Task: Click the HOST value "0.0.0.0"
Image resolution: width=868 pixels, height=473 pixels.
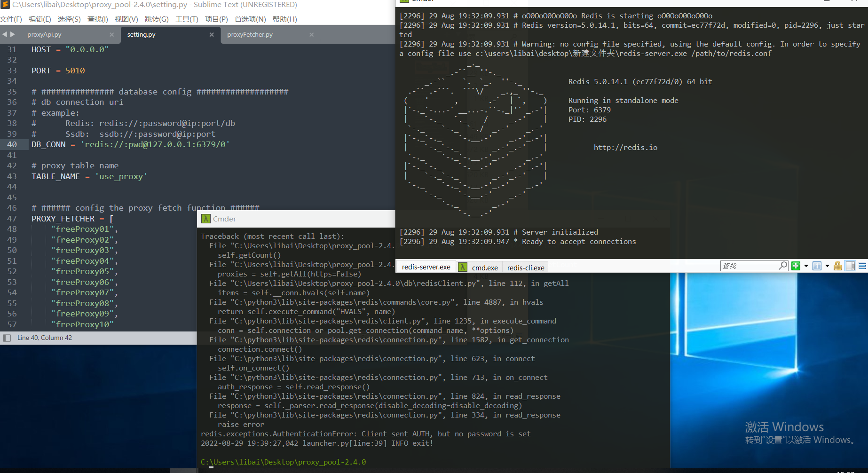Action: [x=87, y=49]
